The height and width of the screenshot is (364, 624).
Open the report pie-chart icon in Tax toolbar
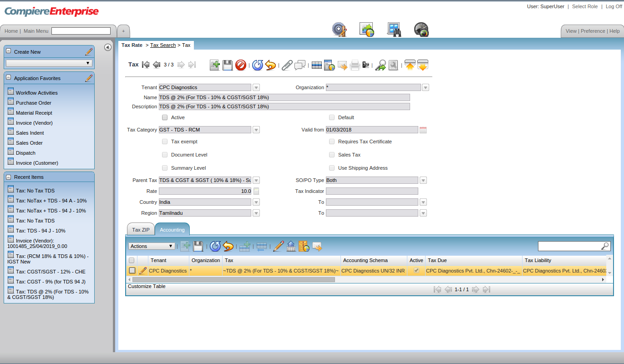tap(330, 65)
